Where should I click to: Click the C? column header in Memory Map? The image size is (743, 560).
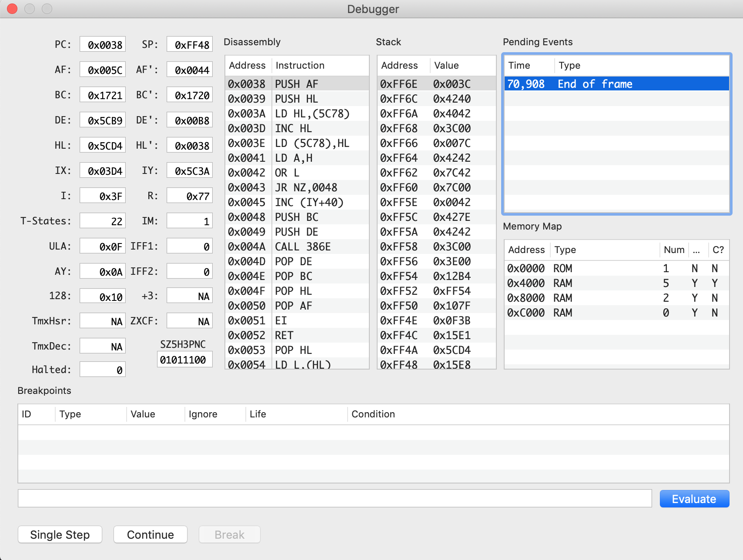click(x=718, y=250)
